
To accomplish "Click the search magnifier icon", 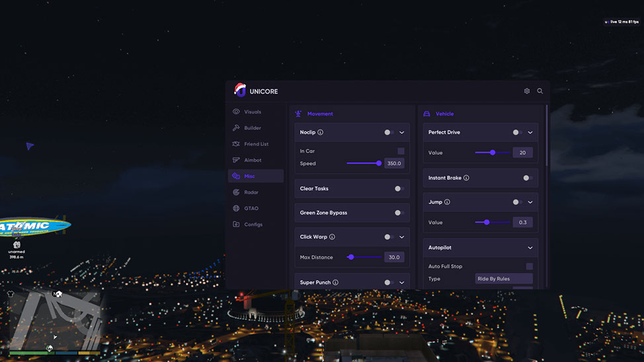I will (x=540, y=91).
